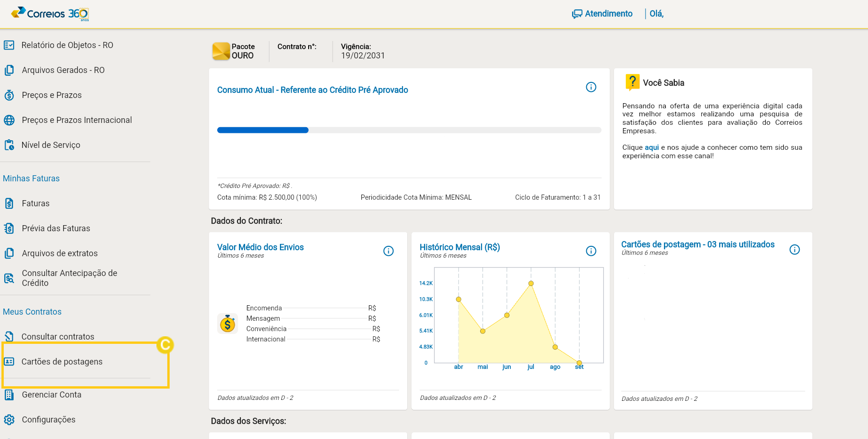The image size is (868, 439).
Task: Click the Encomenda row in Valor Médio
Action: pyautogui.click(x=311, y=308)
